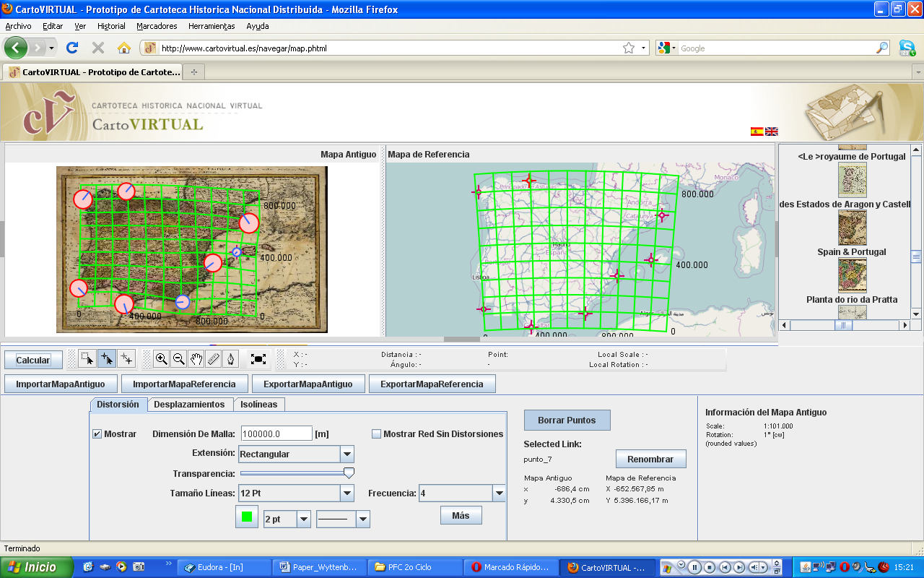This screenshot has width=924, height=578.
Task: Go to home page with house icon
Action: [x=124, y=48]
